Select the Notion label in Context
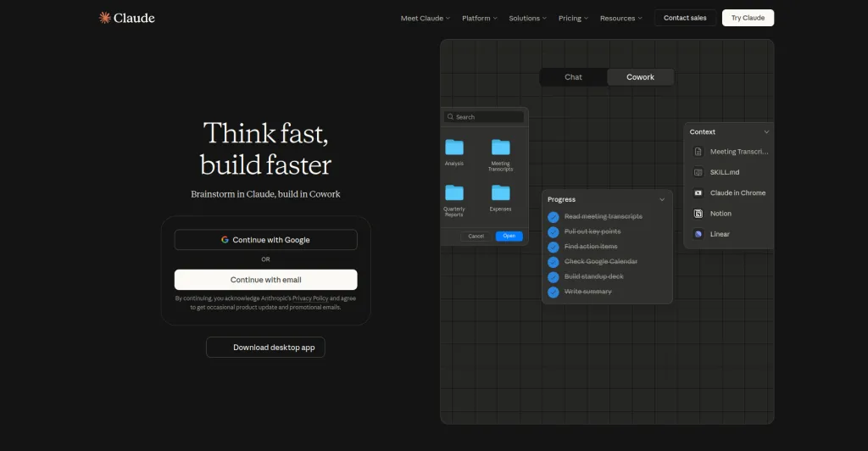The height and width of the screenshot is (451, 868). tap(721, 214)
